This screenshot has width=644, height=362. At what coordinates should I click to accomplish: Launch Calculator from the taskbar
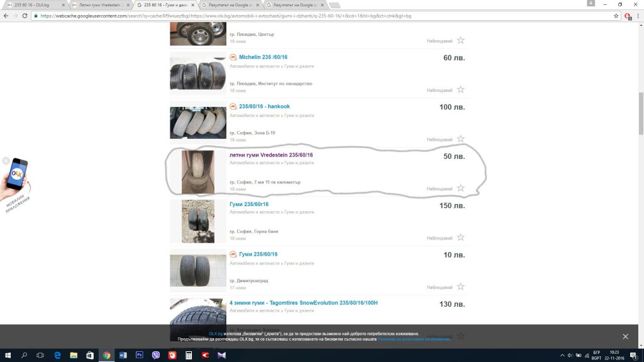[189, 355]
